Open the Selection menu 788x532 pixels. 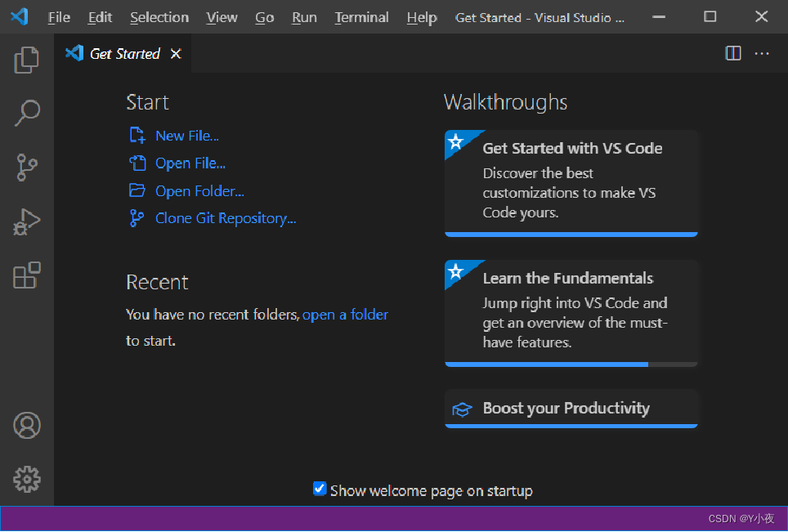coord(159,18)
